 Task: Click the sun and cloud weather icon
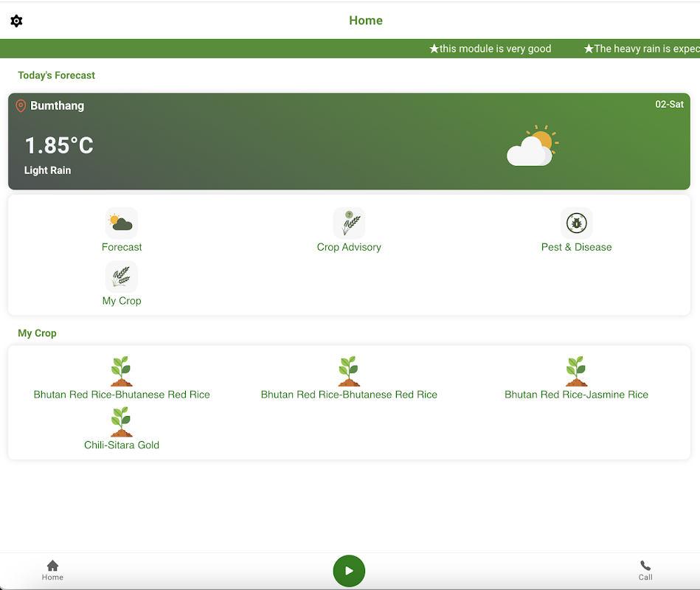coord(533,146)
